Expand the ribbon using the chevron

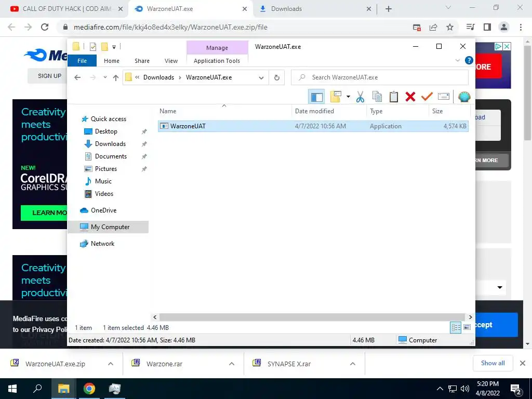click(457, 60)
